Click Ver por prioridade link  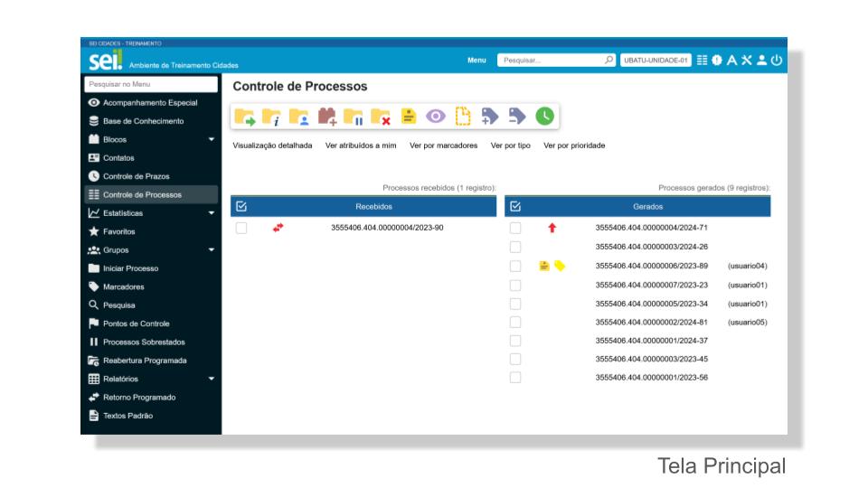pyautogui.click(x=574, y=145)
